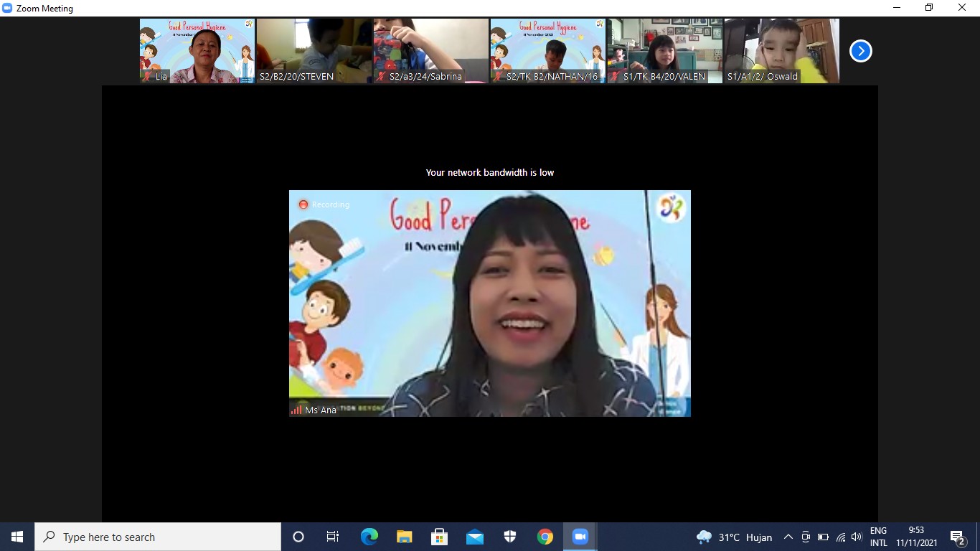Open Windows Security shield icon
The image size is (980, 551).
[510, 537]
